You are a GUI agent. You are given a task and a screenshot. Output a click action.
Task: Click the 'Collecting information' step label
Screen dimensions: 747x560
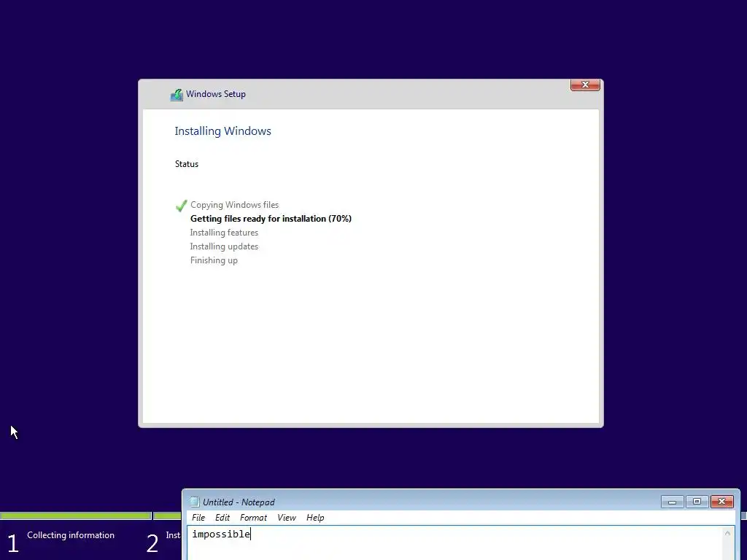click(71, 535)
